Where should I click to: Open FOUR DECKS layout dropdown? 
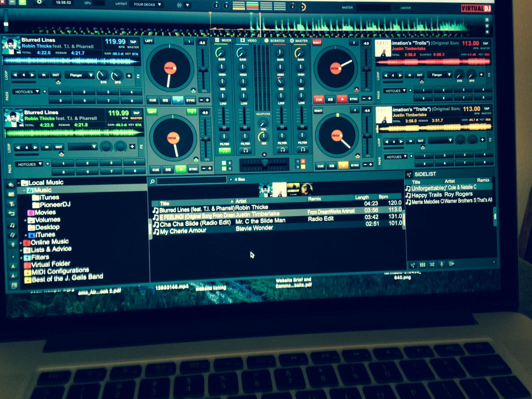(147, 4)
